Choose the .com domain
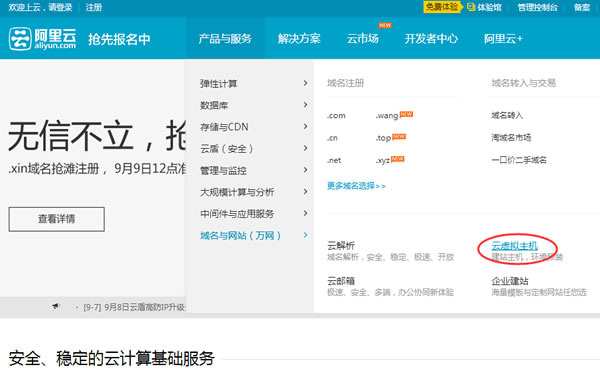 point(336,115)
